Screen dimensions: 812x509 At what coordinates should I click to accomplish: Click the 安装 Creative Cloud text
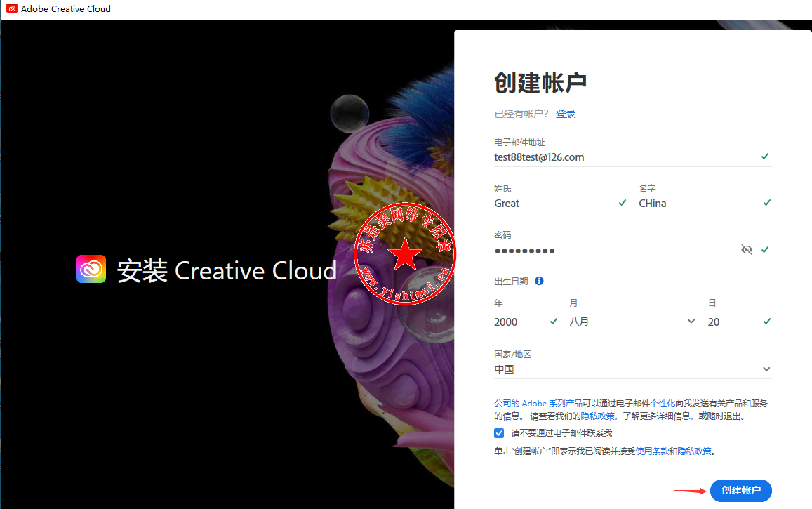click(x=227, y=270)
